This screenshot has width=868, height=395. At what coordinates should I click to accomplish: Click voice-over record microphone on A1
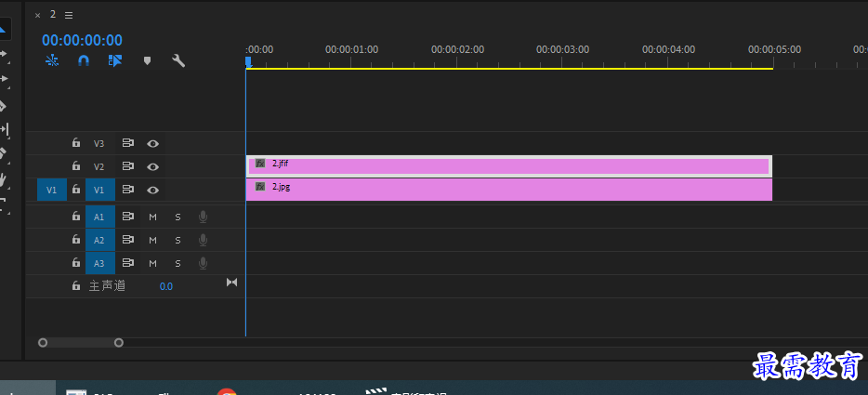[x=204, y=217]
